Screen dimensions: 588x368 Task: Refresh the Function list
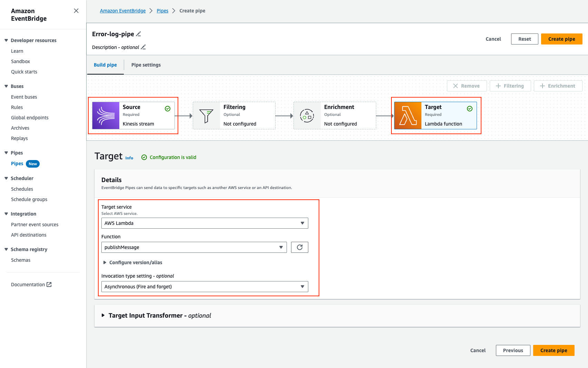(x=300, y=247)
